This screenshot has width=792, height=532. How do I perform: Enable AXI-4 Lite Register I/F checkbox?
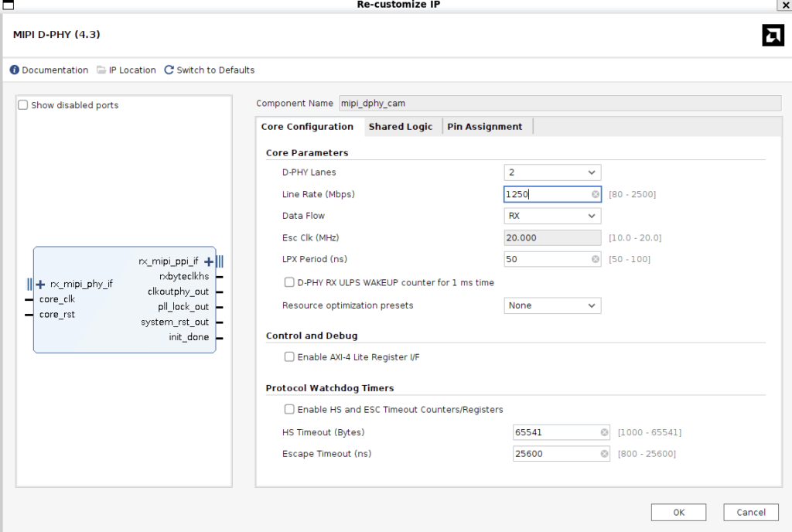coord(289,356)
